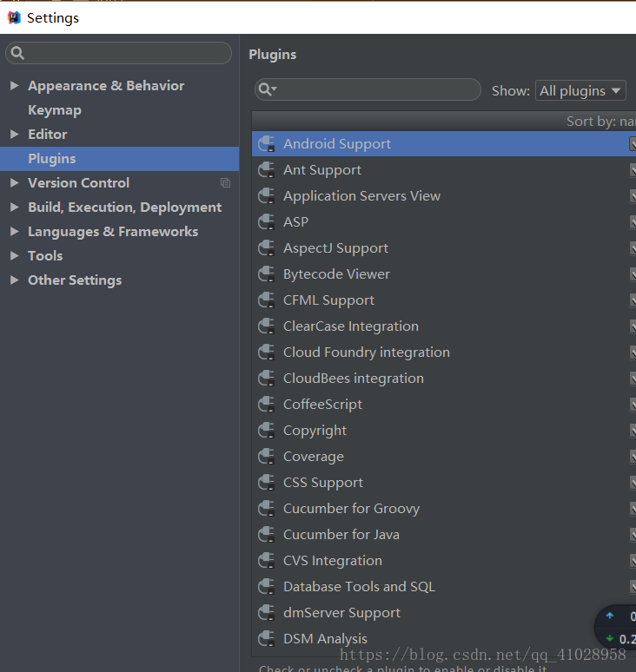The height and width of the screenshot is (672, 636).
Task: Select the Database Tools and SQL row
Action: click(444, 587)
